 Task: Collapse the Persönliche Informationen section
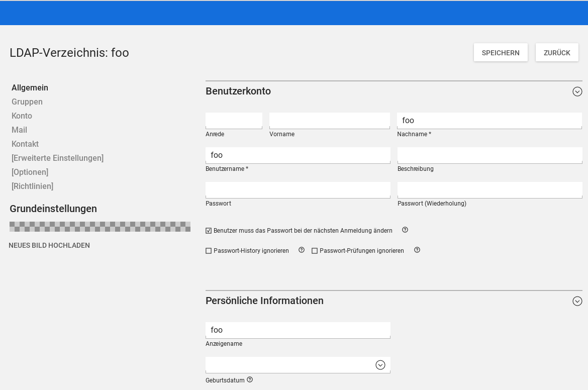[x=577, y=301]
